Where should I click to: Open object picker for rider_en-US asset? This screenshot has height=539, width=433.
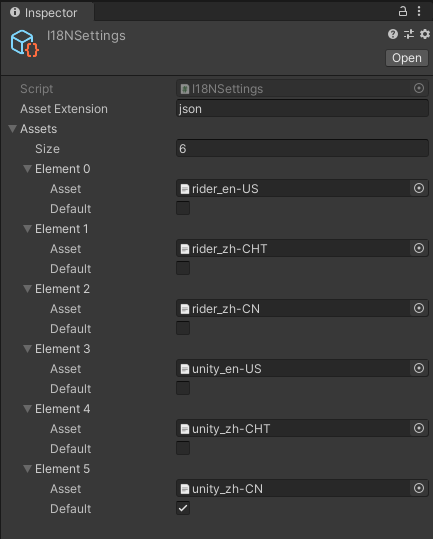coord(419,188)
